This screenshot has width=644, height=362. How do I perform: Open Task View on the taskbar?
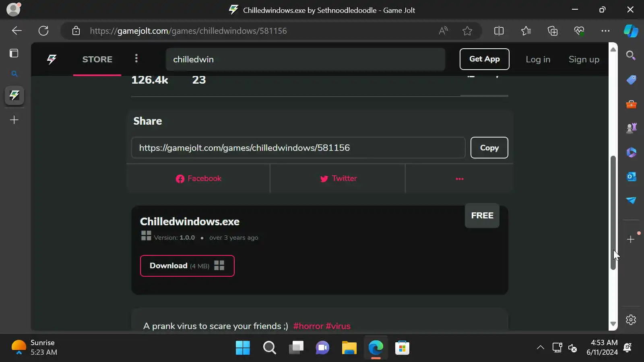tap(296, 348)
